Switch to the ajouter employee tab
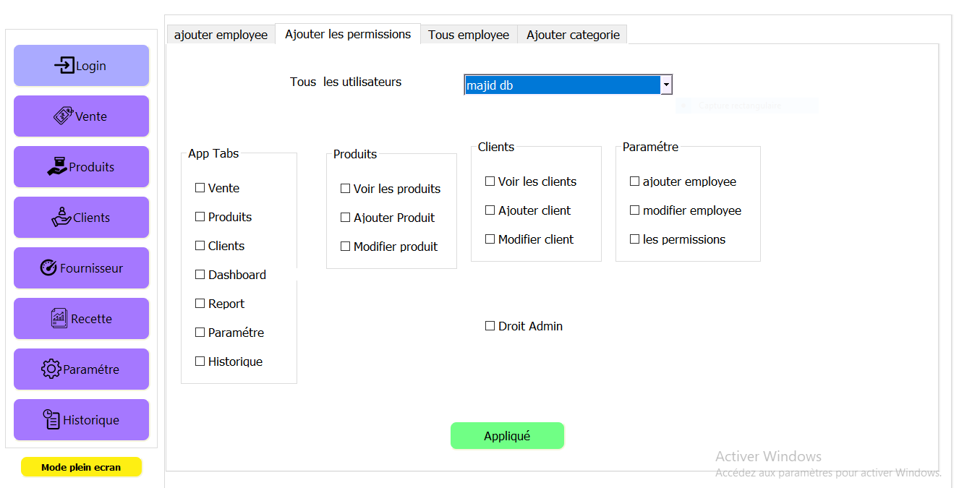This screenshot has height=488, width=980. tap(221, 34)
